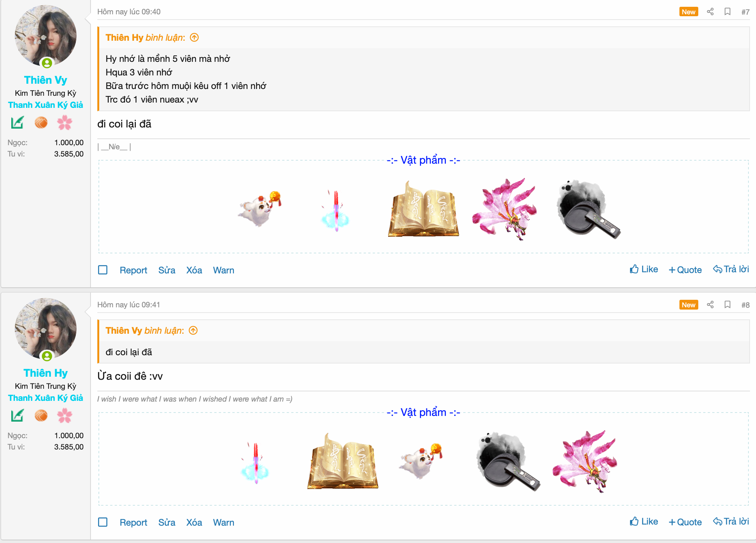Click Trả lời on post #7
Viewport: 756px width, 543px height.
click(x=731, y=269)
